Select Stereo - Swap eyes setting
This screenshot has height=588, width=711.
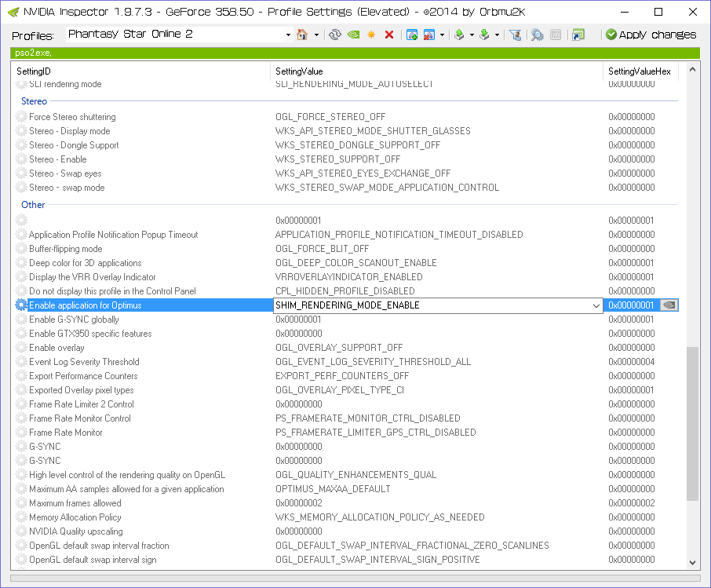345,173
